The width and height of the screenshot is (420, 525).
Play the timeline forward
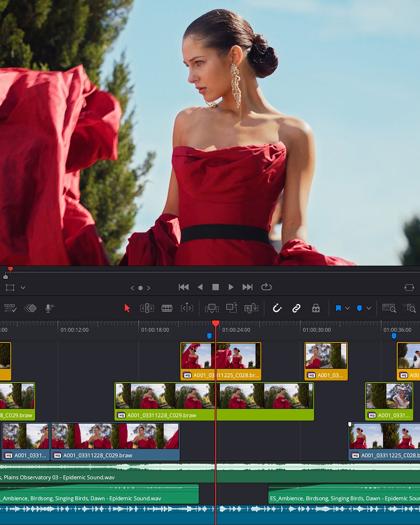[231, 287]
